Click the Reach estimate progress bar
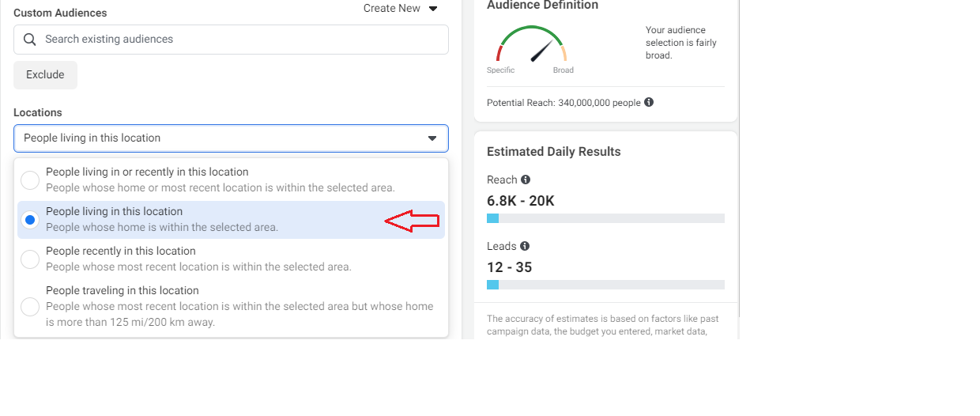 click(605, 218)
